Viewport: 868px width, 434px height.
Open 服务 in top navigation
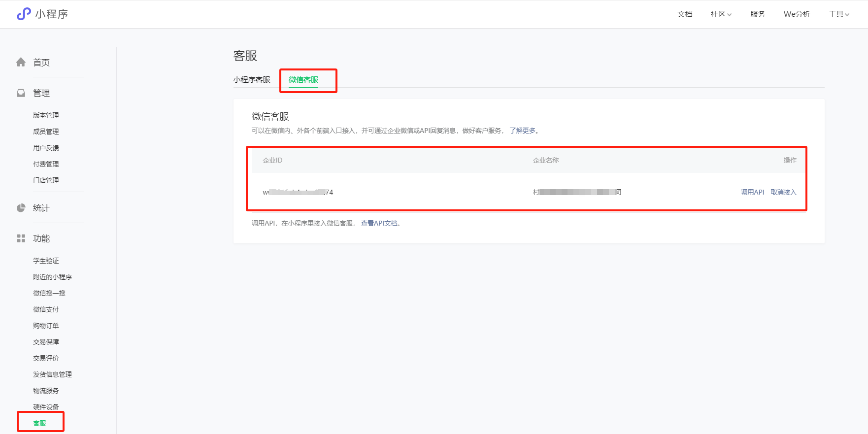[758, 14]
